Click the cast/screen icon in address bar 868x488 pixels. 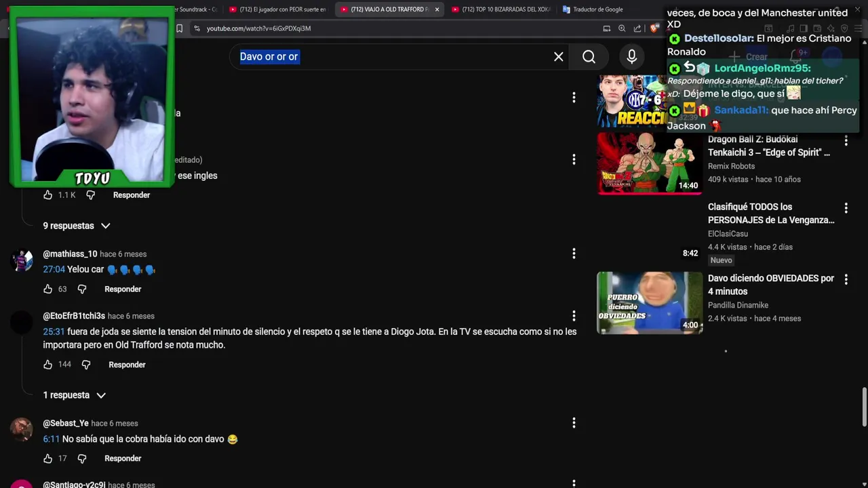pyautogui.click(x=607, y=28)
